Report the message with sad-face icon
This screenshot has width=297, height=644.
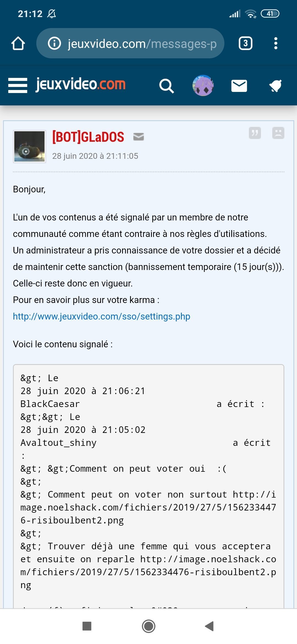tap(278, 133)
